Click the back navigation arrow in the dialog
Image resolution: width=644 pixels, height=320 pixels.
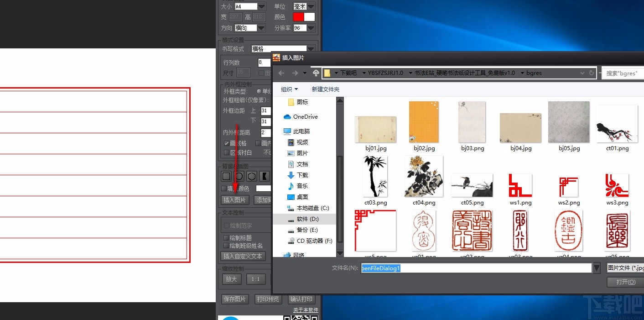coord(281,73)
